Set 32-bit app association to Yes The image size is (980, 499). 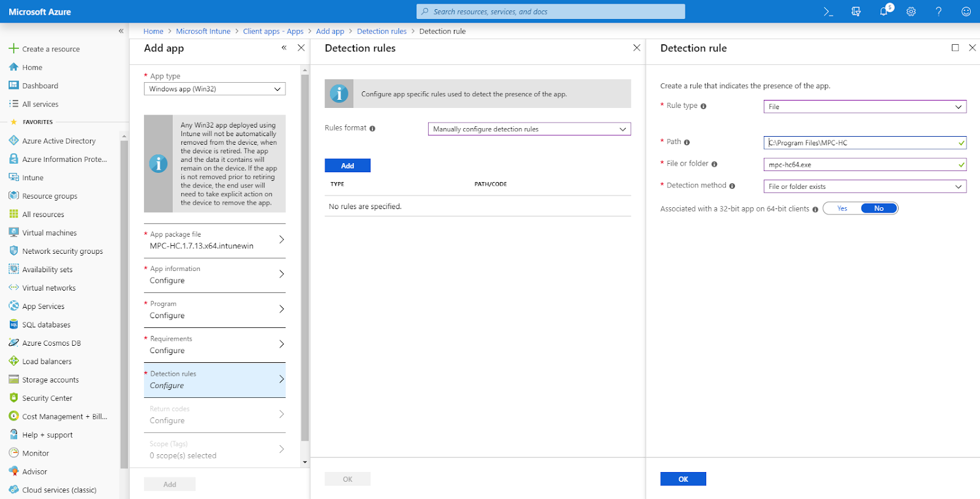(842, 208)
